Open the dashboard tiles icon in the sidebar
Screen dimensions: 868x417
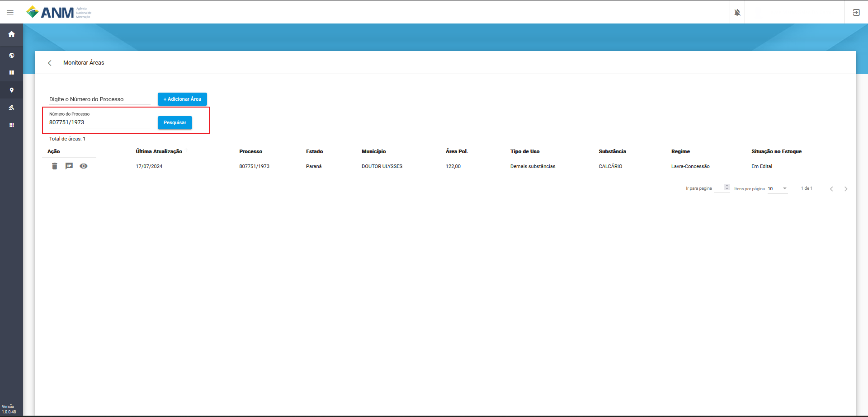11,73
